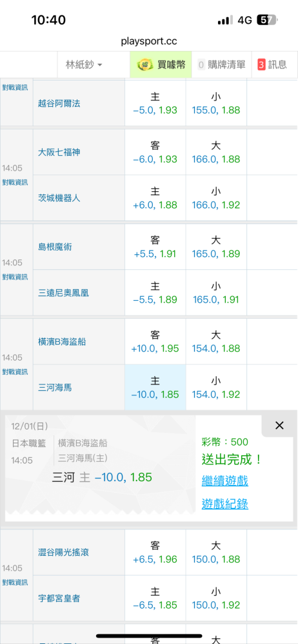Open 越谷阿爾法 team link
Image resolution: width=298 pixels, height=644 pixels.
pos(59,104)
